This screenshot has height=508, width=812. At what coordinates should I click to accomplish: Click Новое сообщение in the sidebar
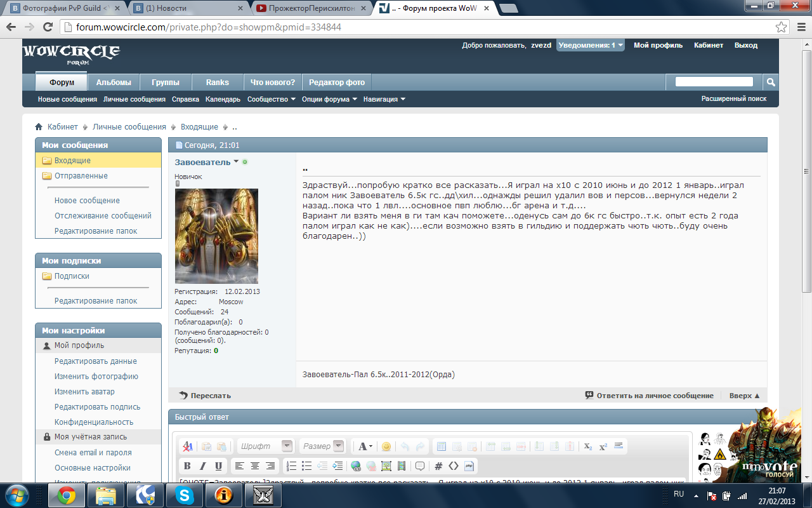[x=87, y=200]
